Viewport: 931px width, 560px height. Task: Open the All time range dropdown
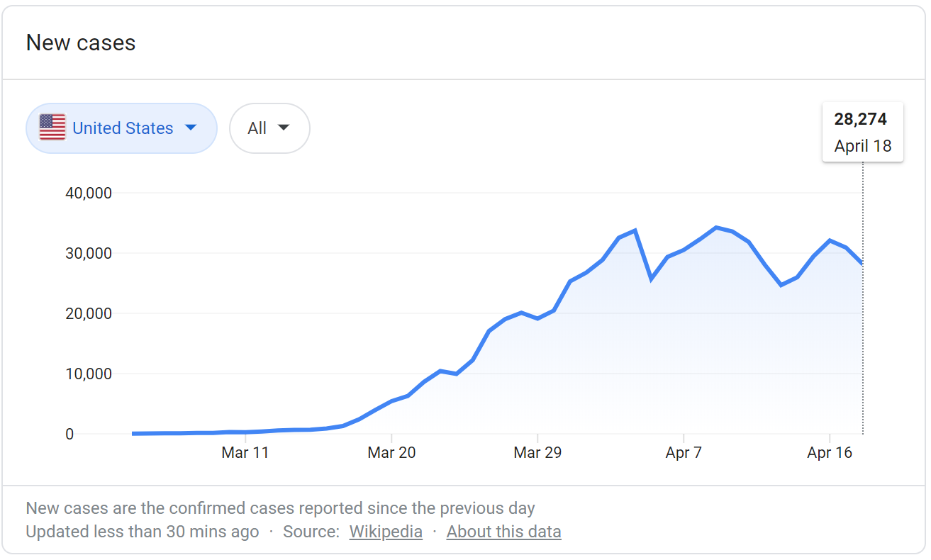click(x=269, y=128)
